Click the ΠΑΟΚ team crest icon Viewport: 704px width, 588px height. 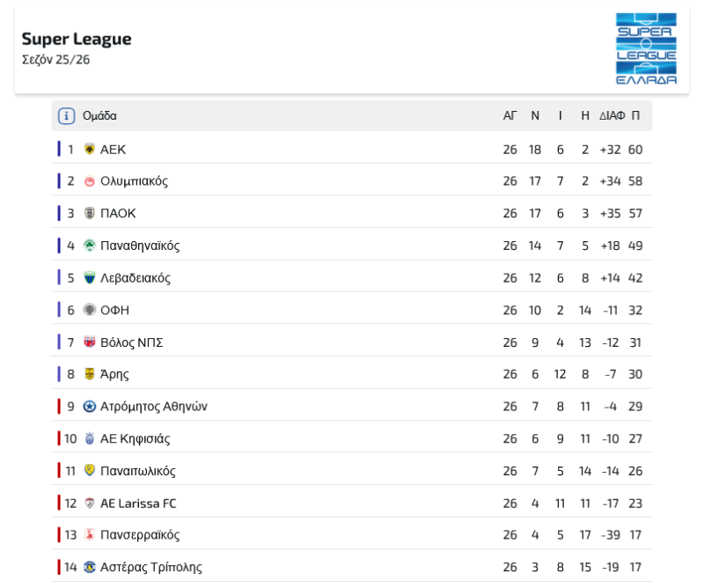(x=89, y=213)
